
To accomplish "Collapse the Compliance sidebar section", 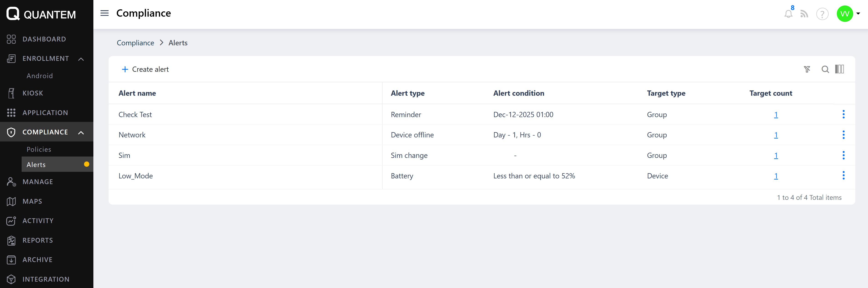I will [81, 133].
